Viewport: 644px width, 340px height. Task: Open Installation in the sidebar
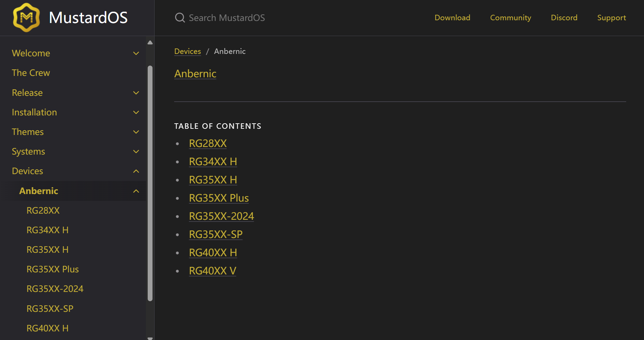[x=34, y=112]
